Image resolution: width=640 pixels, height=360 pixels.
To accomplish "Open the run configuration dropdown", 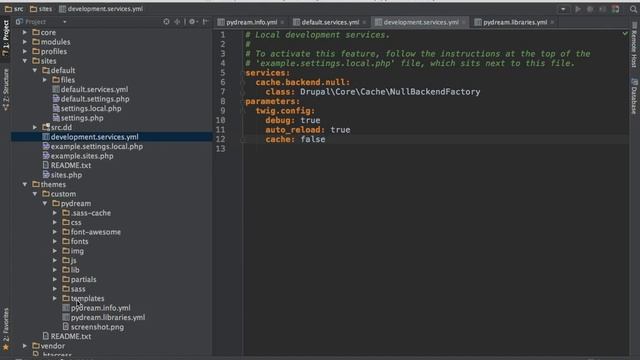I will (563, 9).
